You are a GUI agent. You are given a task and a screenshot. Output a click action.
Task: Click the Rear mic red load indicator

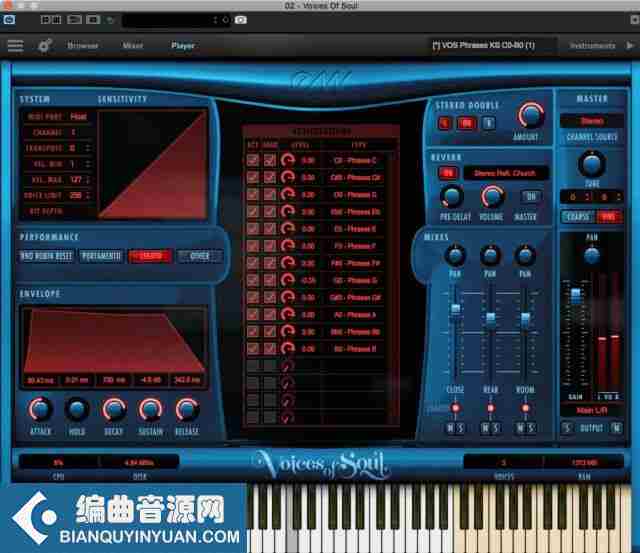pos(490,408)
